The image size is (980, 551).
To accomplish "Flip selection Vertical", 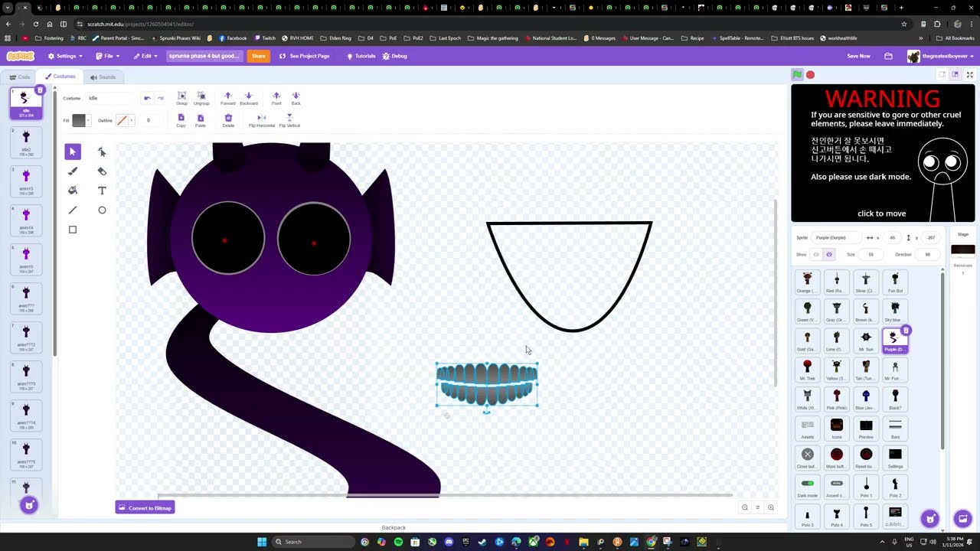I will click(x=289, y=120).
